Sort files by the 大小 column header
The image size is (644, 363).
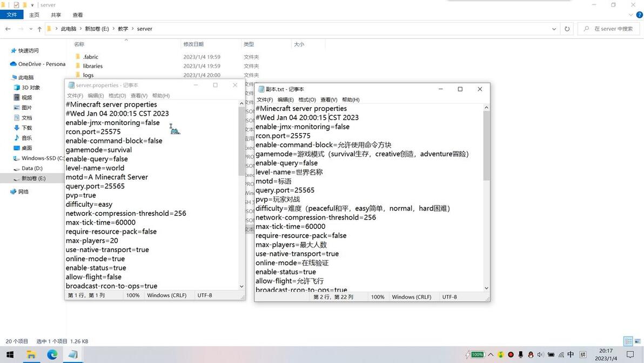coord(299,44)
